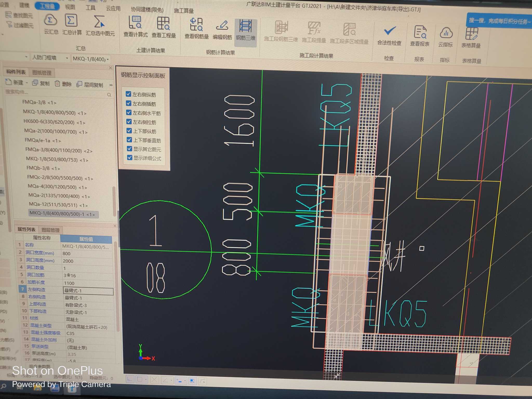Viewport: 532px width, 399px height.
Task: Switch to 工具 ribbon tab
Action: (91, 8)
